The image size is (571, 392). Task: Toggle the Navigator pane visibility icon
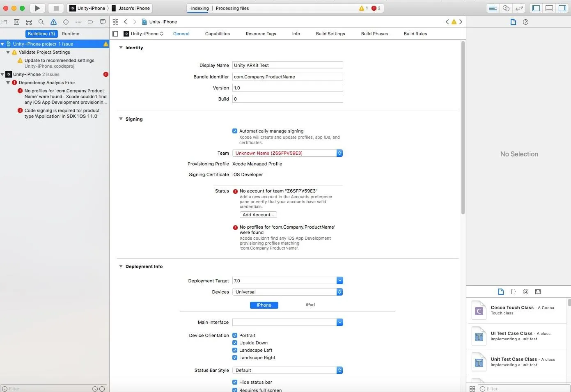[536, 8]
